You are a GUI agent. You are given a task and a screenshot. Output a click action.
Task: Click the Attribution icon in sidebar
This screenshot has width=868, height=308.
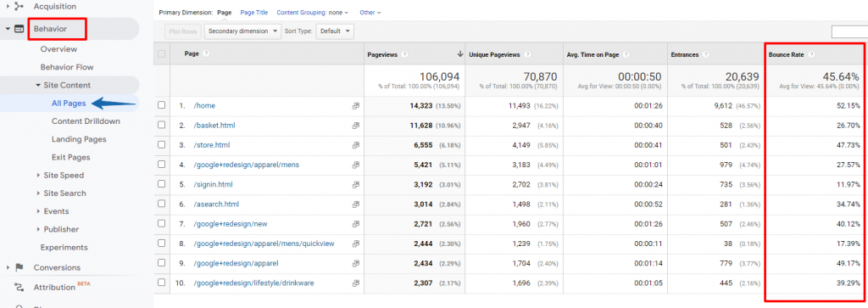[x=19, y=288]
